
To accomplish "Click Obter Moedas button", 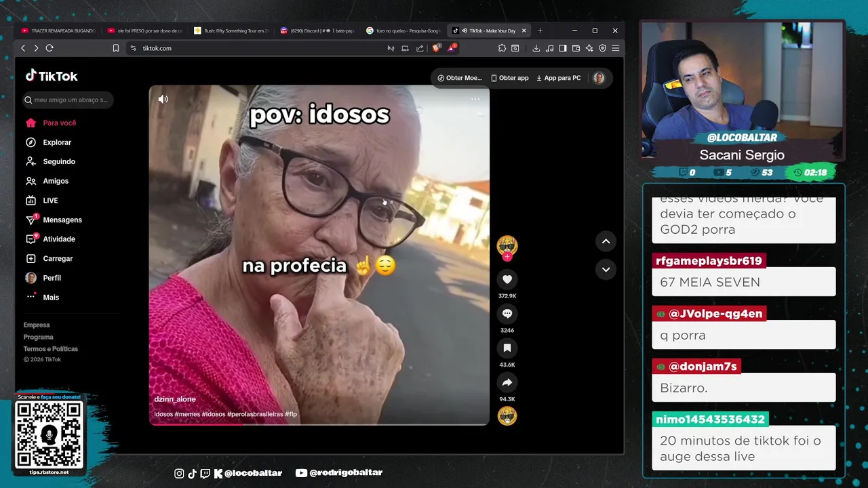I will pos(460,78).
